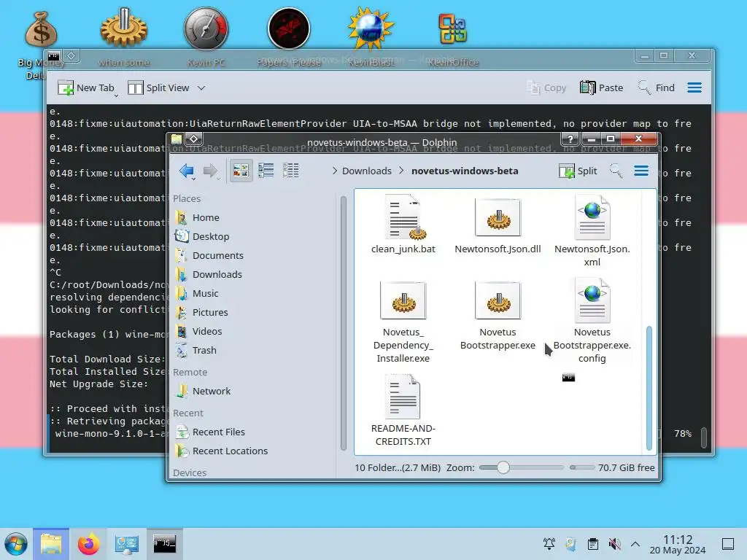Select README-AND-CREDITS.TXT file icon
Screen dimensions: 747x560
[x=403, y=397]
